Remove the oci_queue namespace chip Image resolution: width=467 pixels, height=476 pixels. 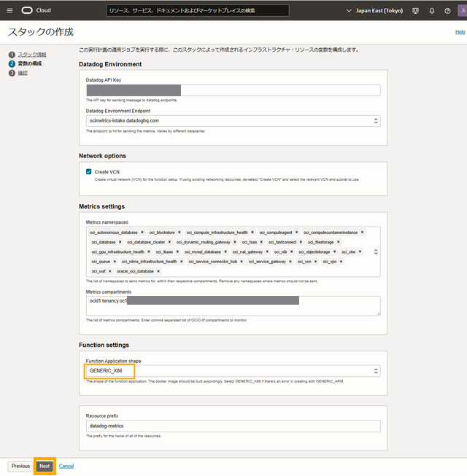[x=115, y=262]
